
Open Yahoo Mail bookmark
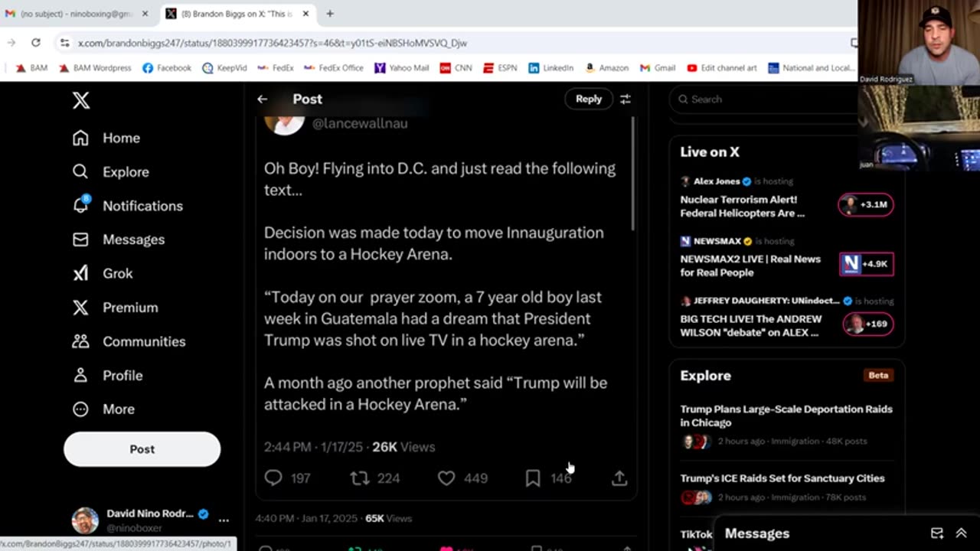[x=401, y=68]
